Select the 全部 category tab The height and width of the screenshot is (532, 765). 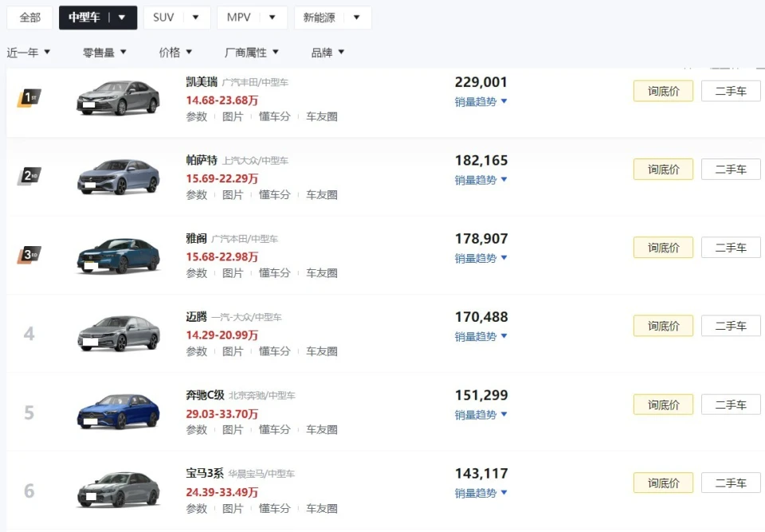pyautogui.click(x=29, y=18)
